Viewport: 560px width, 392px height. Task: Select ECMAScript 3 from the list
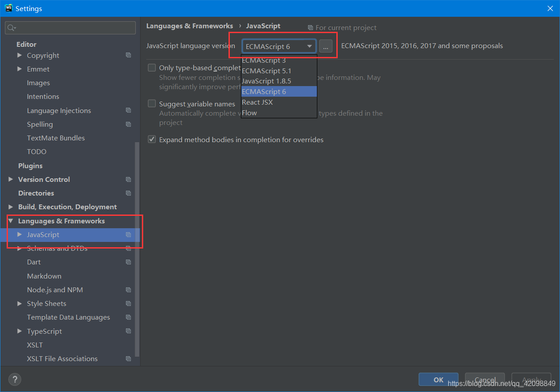pyautogui.click(x=279, y=60)
